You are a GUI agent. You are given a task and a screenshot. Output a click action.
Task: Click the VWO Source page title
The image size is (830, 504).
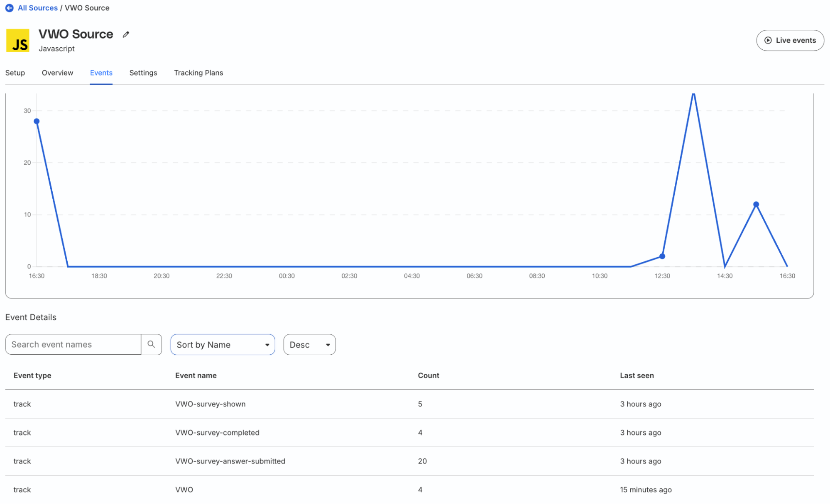coord(76,34)
